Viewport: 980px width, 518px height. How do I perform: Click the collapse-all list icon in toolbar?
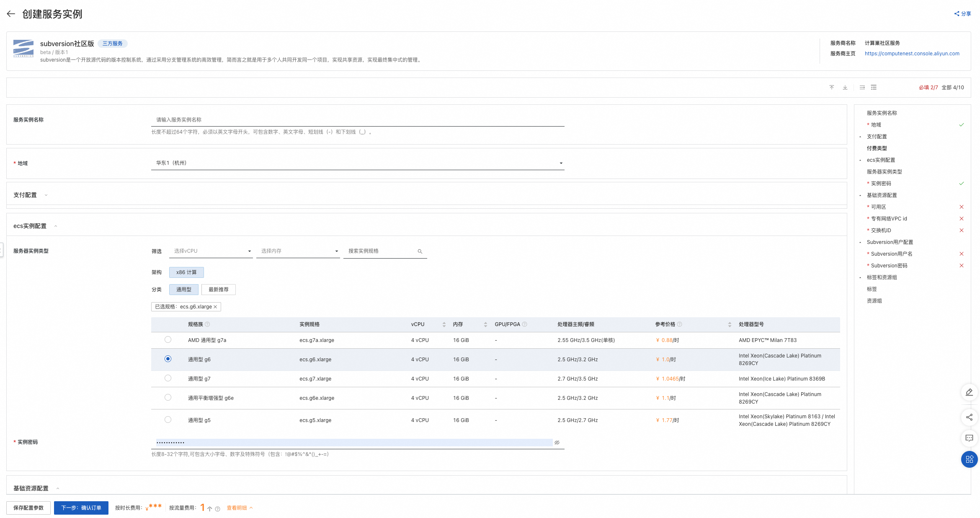pos(862,87)
